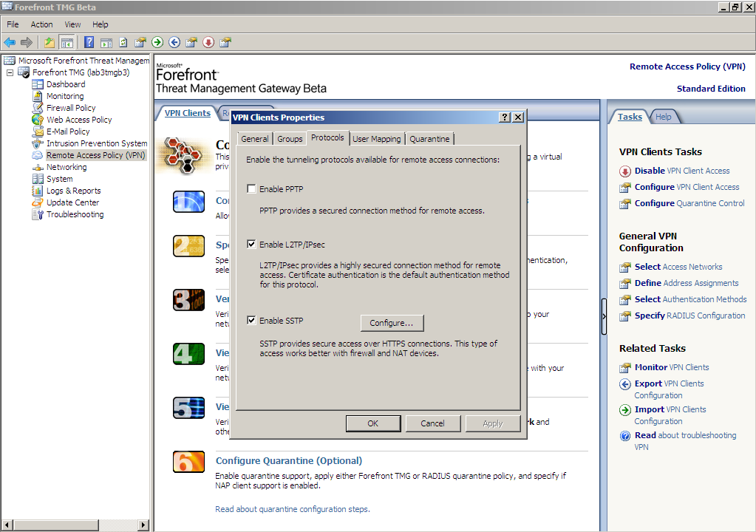756x532 pixels.
Task: Open Logs & Reports node
Action: [74, 191]
